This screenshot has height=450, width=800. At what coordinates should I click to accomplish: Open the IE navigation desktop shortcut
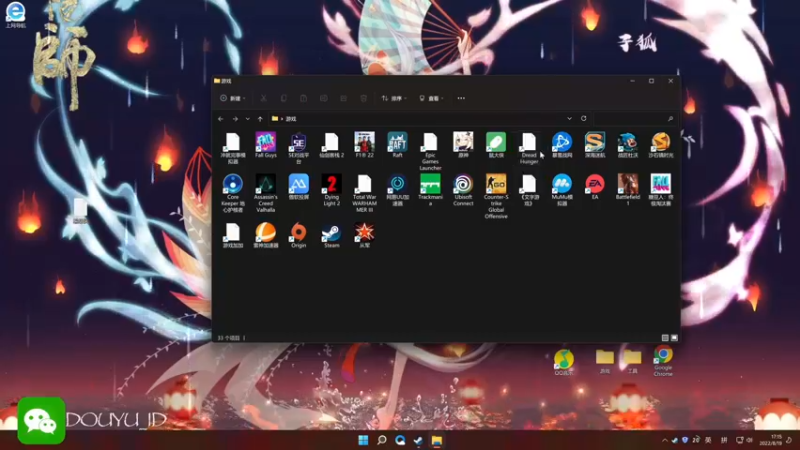[x=15, y=15]
